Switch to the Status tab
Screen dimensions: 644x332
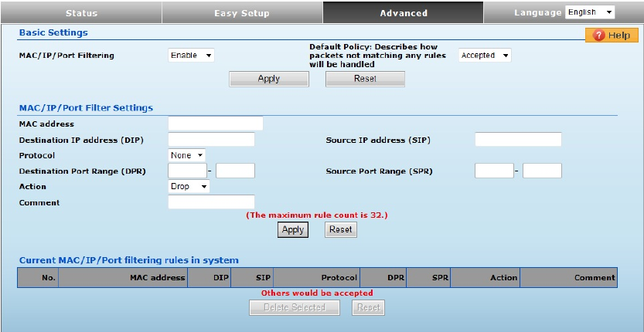tap(81, 12)
